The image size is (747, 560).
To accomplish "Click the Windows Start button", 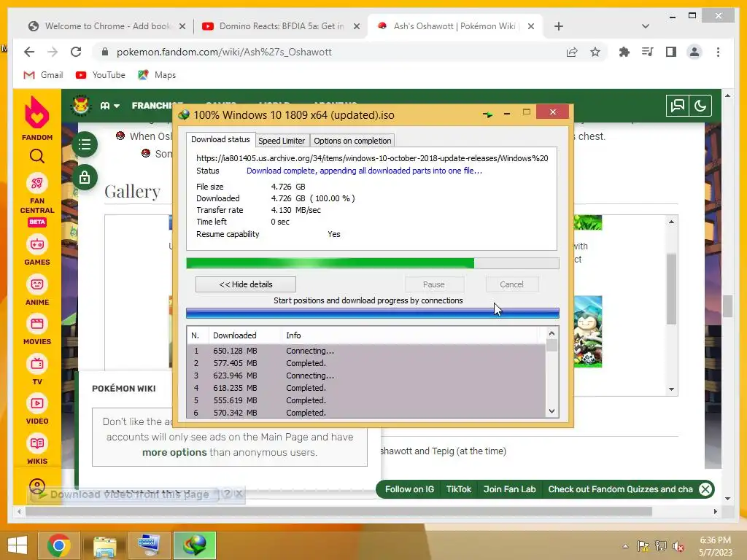I will click(x=18, y=545).
